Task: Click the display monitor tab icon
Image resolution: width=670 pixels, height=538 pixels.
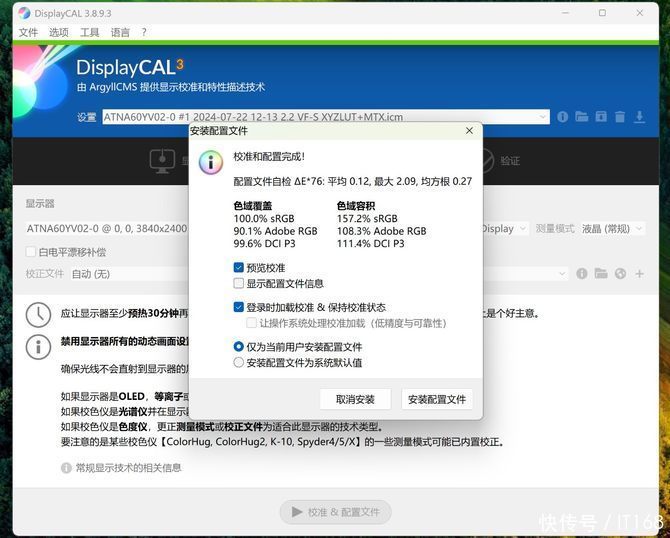Action: 162,160
